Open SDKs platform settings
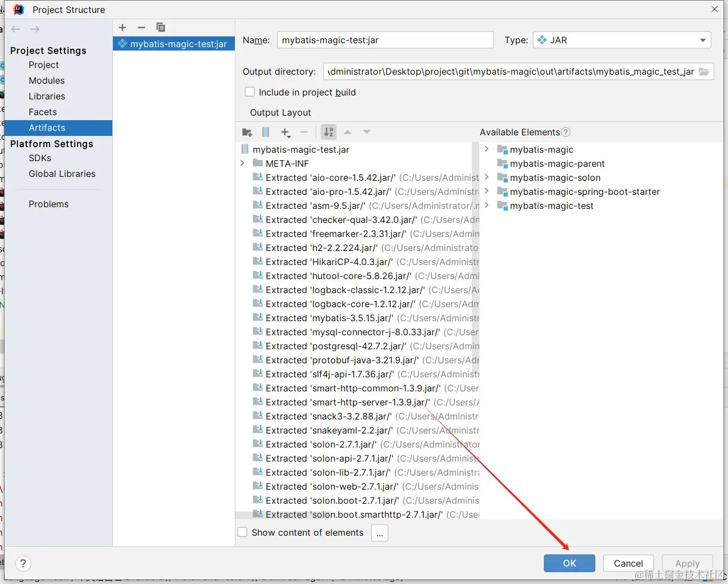The image size is (728, 584). click(40, 158)
